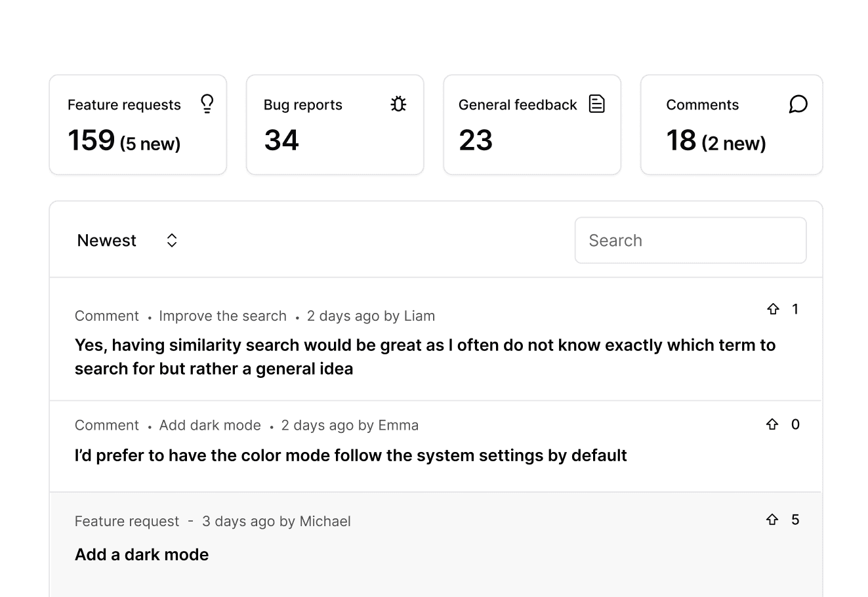
Task: Open the Newest sorting dropdown
Action: pos(107,240)
